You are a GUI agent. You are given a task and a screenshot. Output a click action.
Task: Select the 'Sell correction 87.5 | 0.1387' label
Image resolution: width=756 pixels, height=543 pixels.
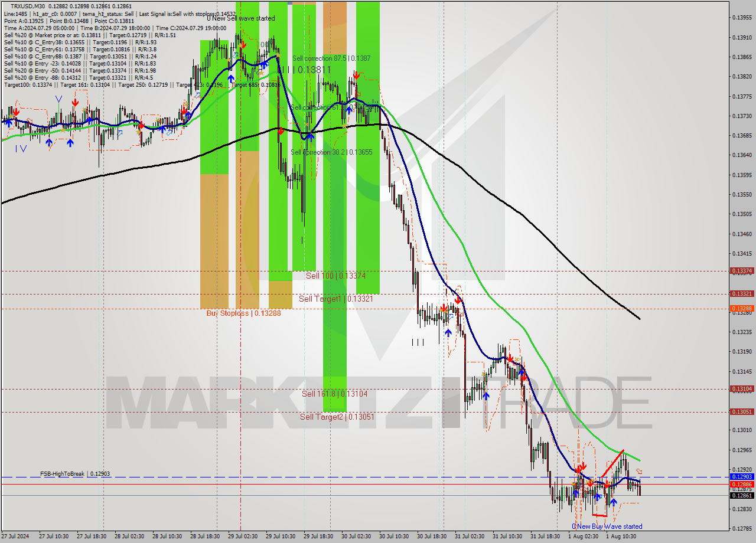pyautogui.click(x=331, y=58)
